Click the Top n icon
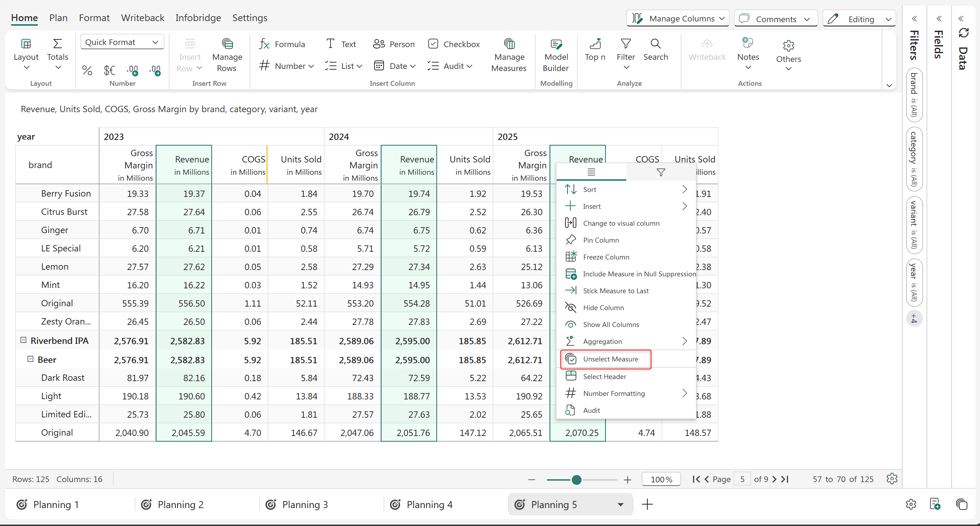 595,44
